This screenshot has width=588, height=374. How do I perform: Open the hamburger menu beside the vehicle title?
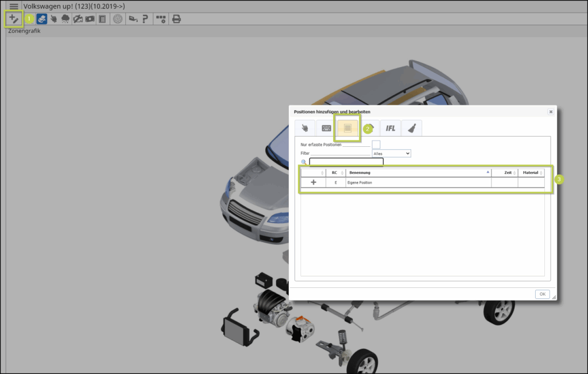[x=14, y=6]
